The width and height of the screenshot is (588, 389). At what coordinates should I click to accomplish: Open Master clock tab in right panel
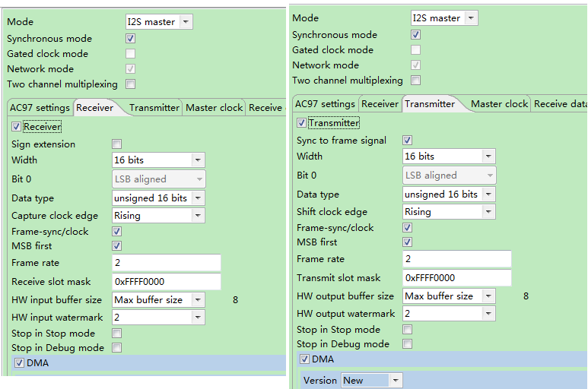point(499,104)
